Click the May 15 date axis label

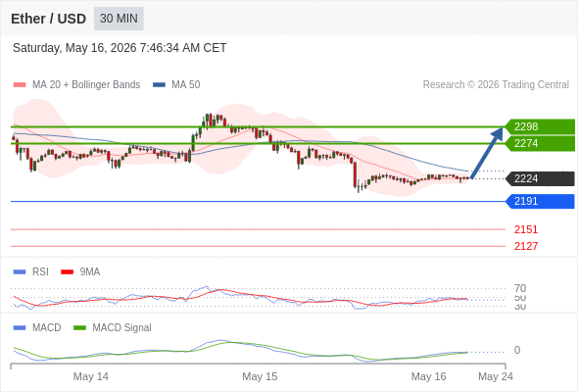[x=260, y=376]
